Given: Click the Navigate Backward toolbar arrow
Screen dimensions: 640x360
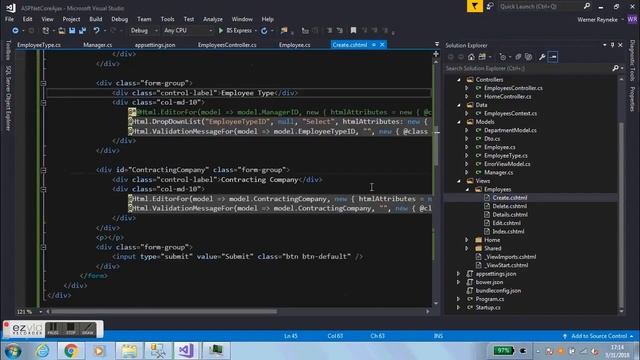Looking at the screenshot, I should (15, 31).
